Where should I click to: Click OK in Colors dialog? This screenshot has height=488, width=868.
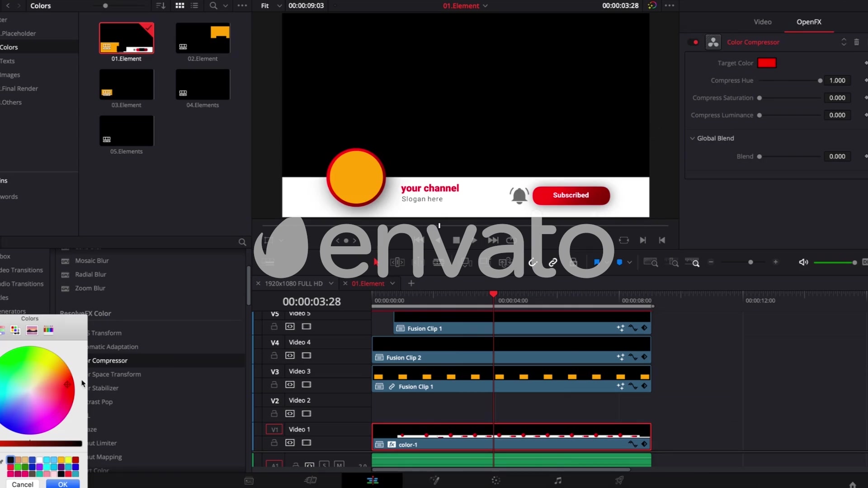click(63, 484)
